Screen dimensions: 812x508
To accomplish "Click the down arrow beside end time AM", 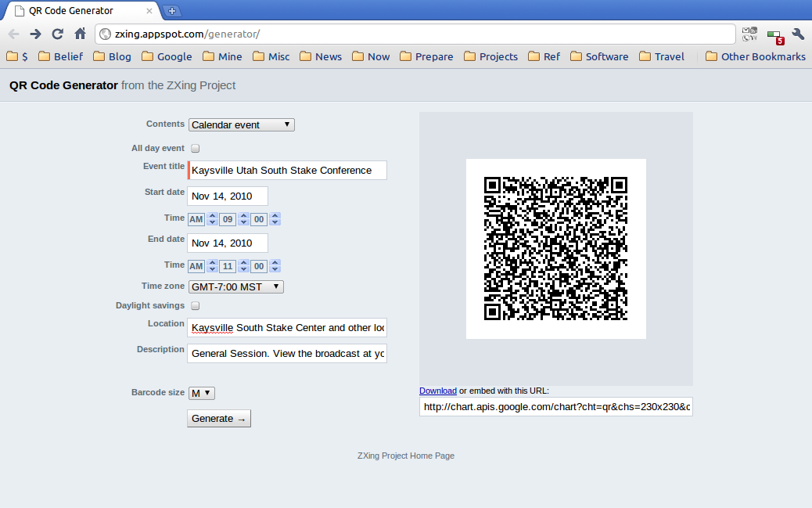I will (x=212, y=269).
